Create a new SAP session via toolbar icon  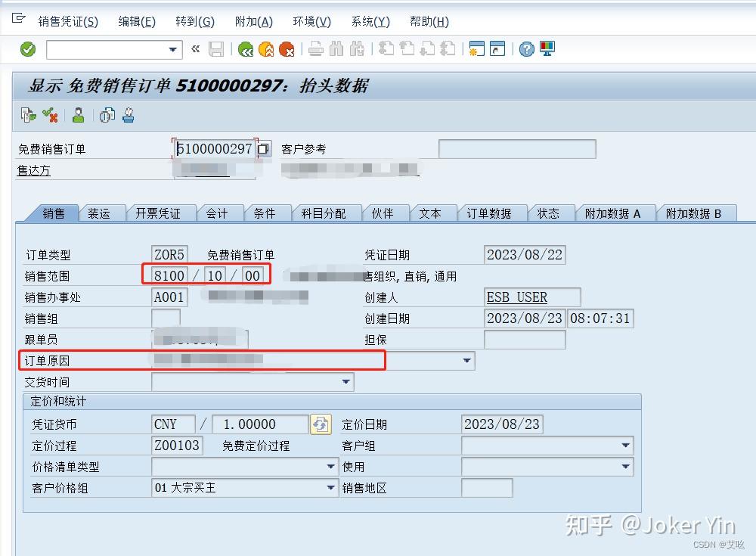478,48
